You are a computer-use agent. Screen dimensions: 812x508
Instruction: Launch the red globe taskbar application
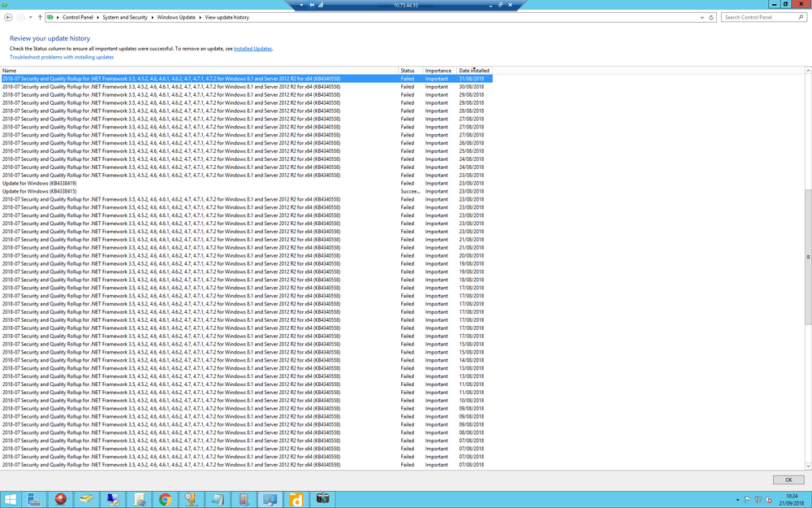coord(61,499)
